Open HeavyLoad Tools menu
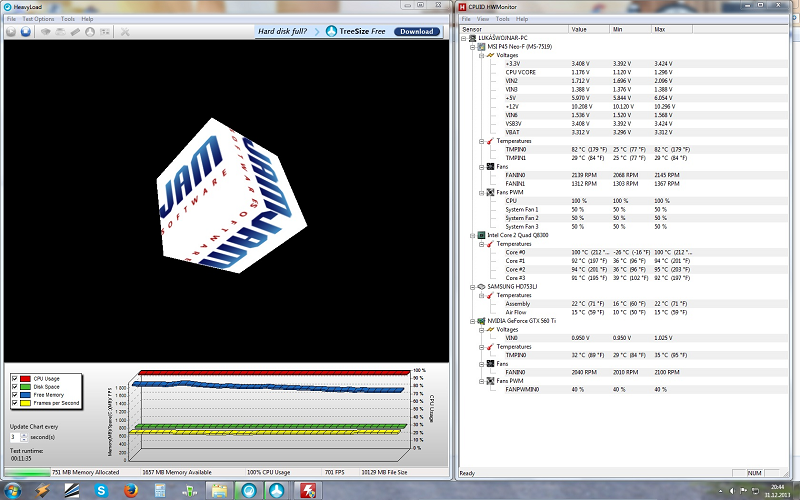 pyautogui.click(x=68, y=19)
